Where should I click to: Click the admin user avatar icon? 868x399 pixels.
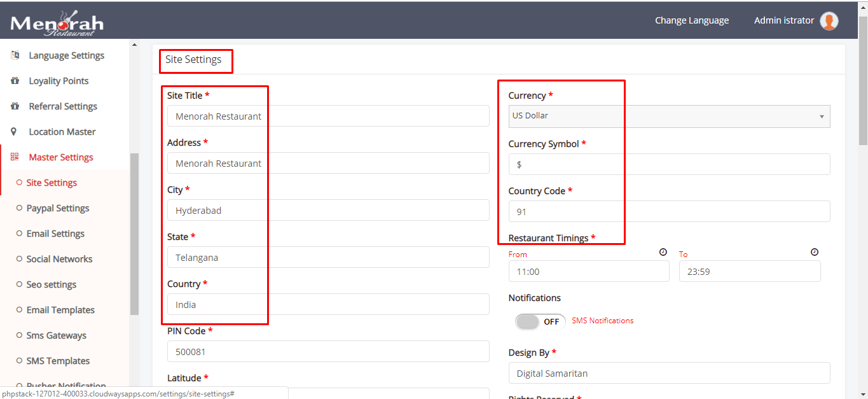(829, 21)
